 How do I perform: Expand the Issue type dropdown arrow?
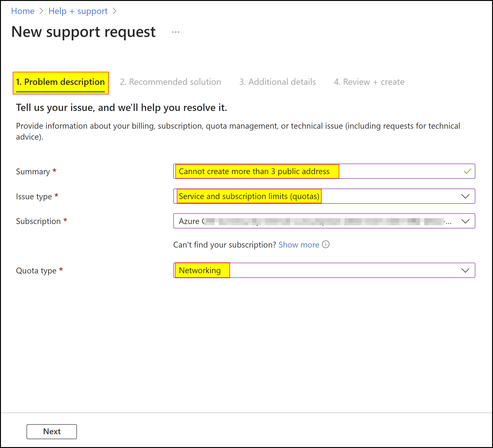tap(465, 196)
